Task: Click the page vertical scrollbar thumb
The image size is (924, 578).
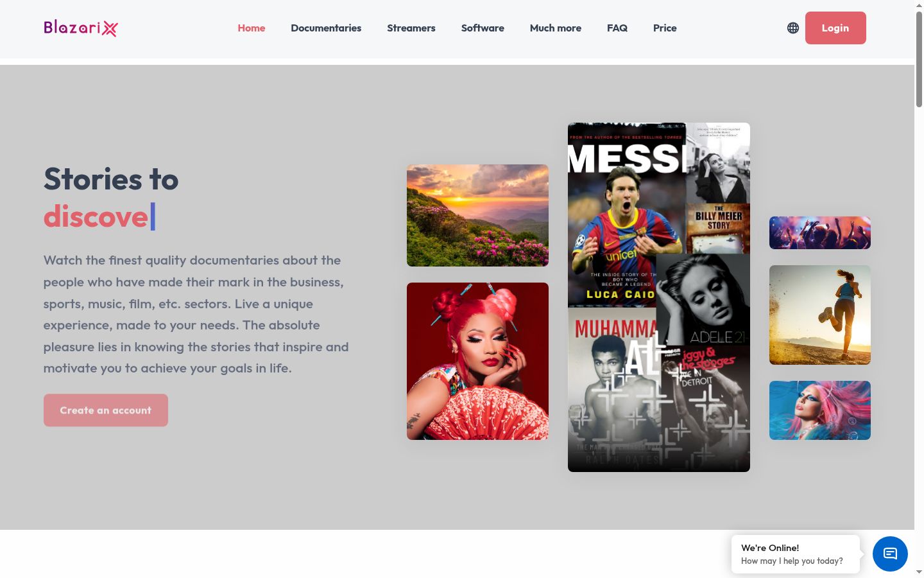Action: (x=919, y=59)
